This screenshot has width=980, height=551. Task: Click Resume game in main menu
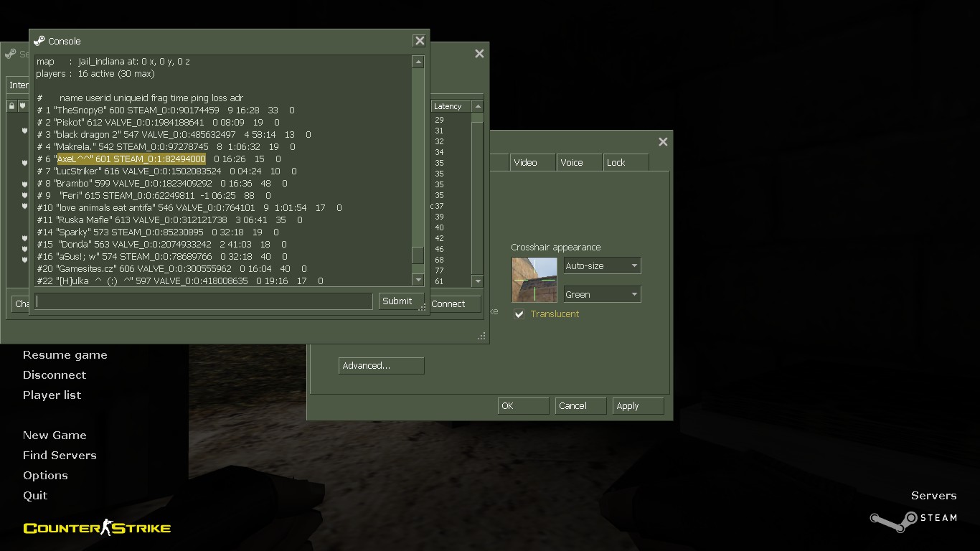click(x=65, y=355)
